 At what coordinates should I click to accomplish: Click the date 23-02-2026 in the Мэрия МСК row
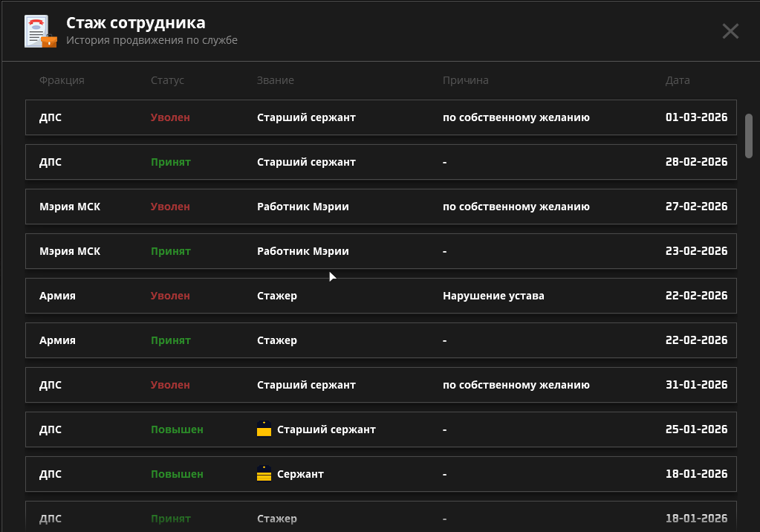pos(696,251)
